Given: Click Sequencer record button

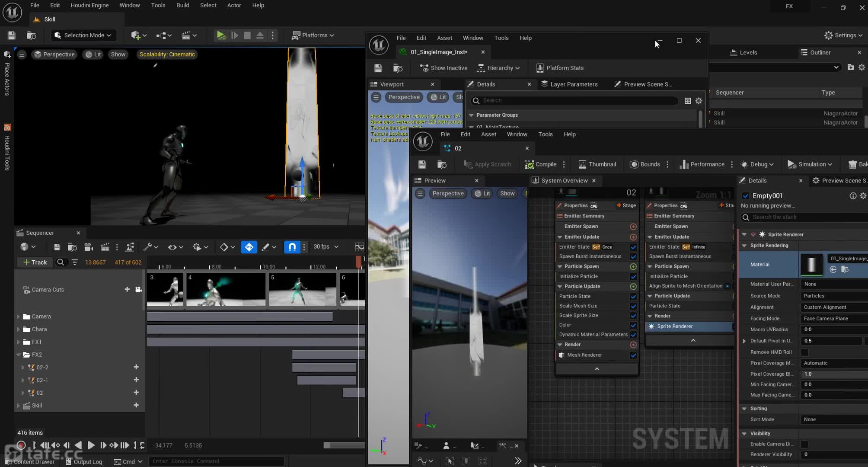Looking at the screenshot, I should coord(21,445).
